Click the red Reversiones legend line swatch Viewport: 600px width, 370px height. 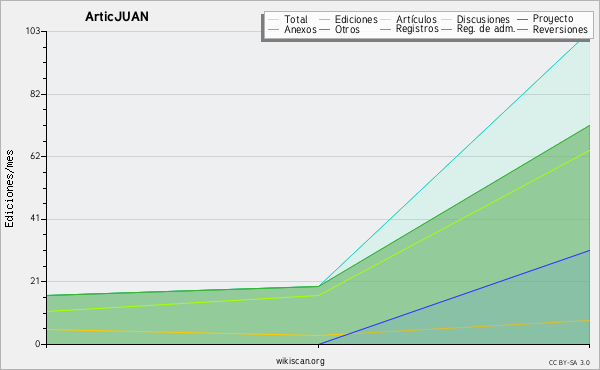tap(522, 29)
